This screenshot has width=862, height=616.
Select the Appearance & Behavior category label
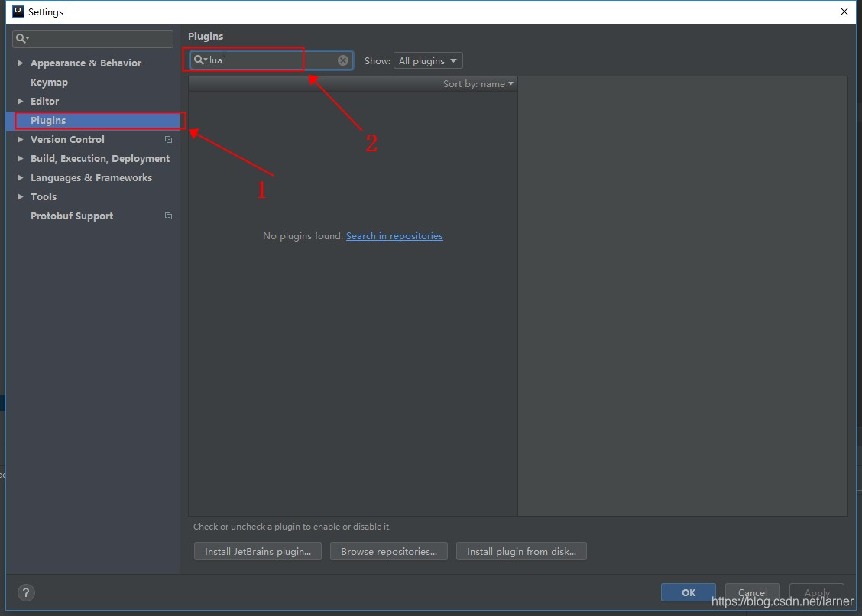point(86,63)
